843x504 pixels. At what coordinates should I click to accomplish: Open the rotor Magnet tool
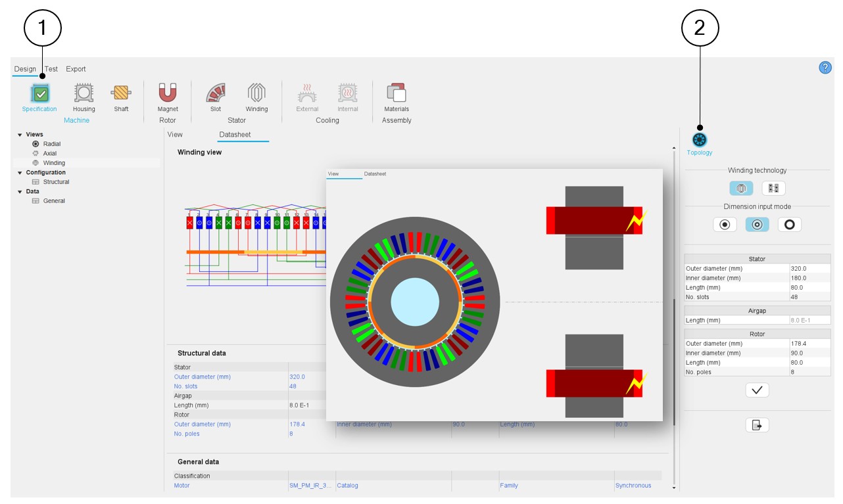[x=168, y=94]
